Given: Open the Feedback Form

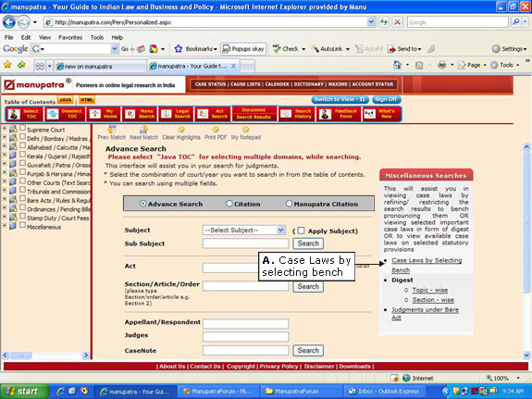Looking at the screenshot, I should click(338, 114).
